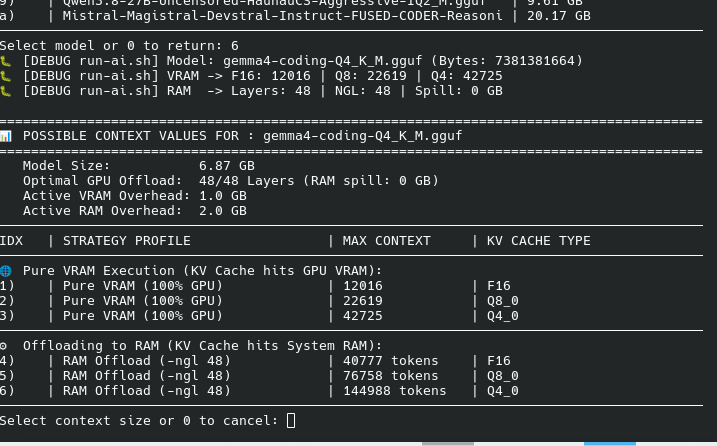The image size is (717, 446).
Task: Click the bar chart icon before POSSIBLE CONTEXT VALUES
Action: (x=5, y=136)
